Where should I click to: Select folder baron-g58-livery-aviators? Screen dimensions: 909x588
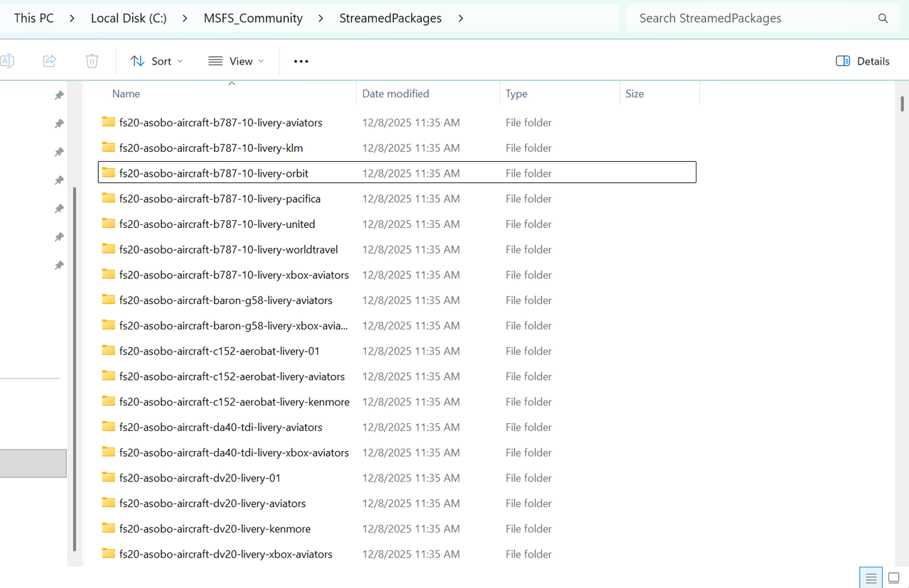pyautogui.click(x=397, y=300)
